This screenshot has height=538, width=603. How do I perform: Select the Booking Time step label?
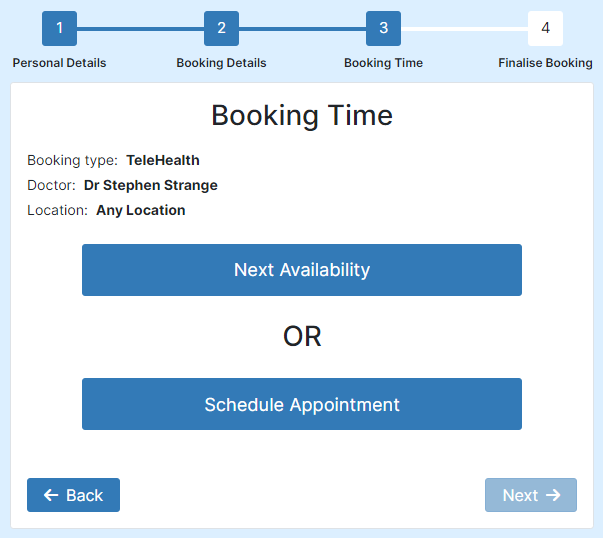coord(383,63)
